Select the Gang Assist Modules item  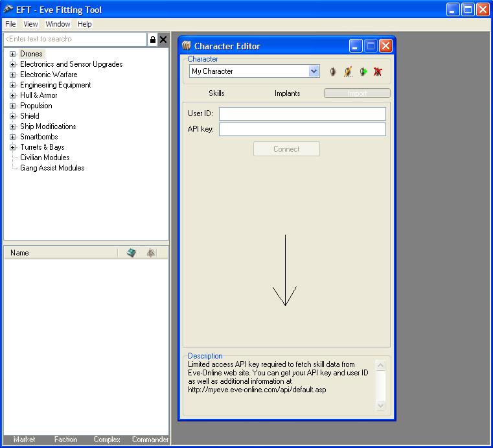(x=52, y=168)
